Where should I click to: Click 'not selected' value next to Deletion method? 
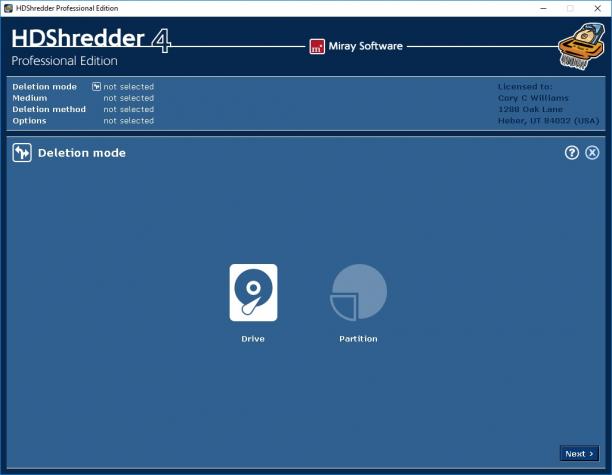tap(129, 109)
